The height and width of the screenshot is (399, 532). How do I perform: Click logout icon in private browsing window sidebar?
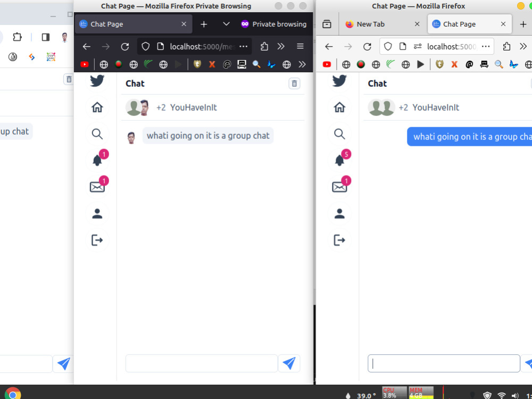point(97,240)
